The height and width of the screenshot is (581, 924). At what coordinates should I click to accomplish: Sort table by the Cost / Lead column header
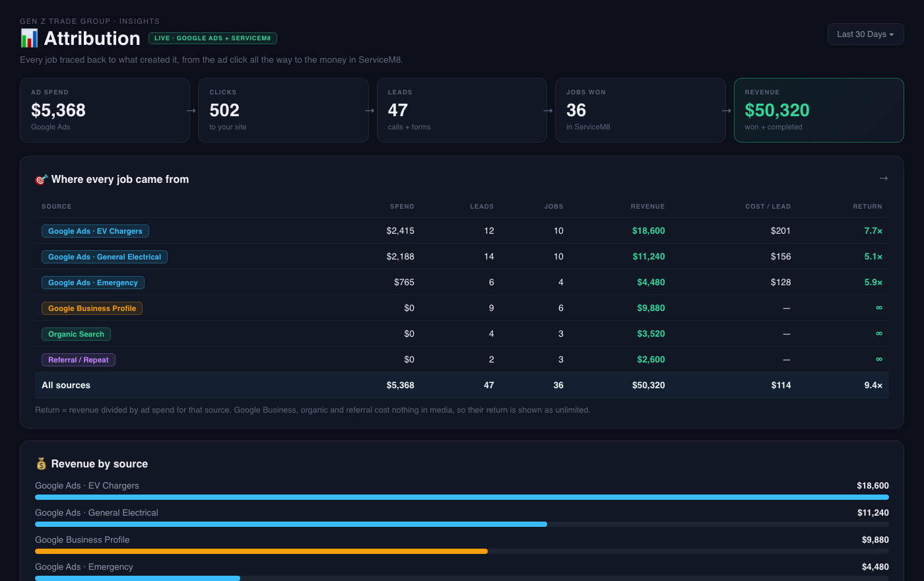tap(768, 207)
